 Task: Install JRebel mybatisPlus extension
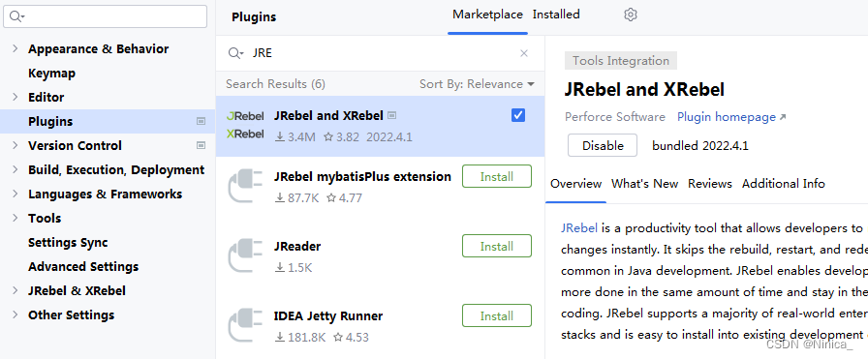click(497, 176)
